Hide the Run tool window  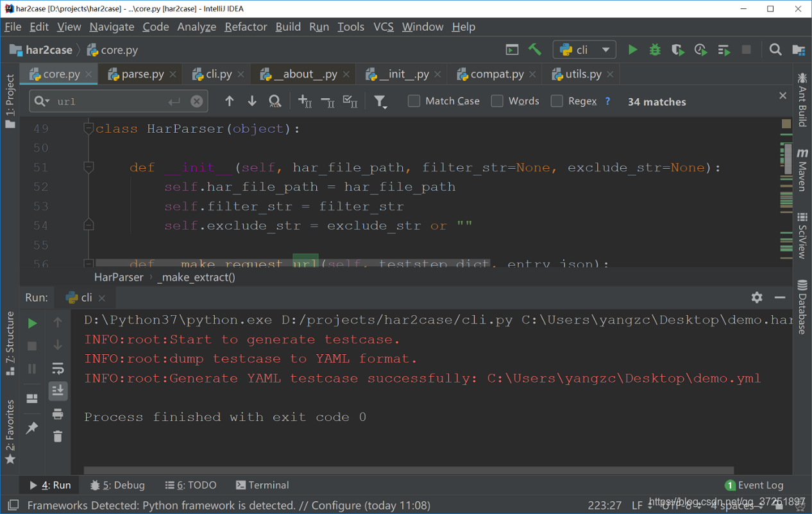pos(780,297)
